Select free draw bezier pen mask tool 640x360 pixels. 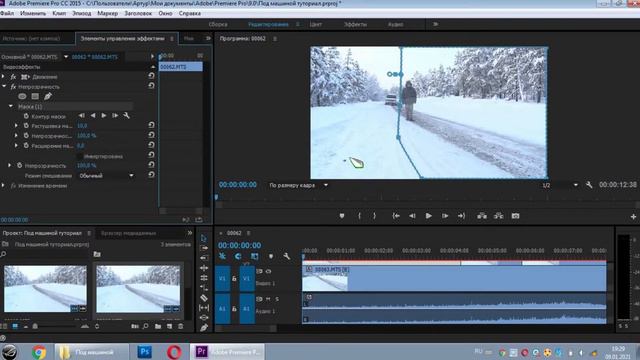[x=48, y=96]
